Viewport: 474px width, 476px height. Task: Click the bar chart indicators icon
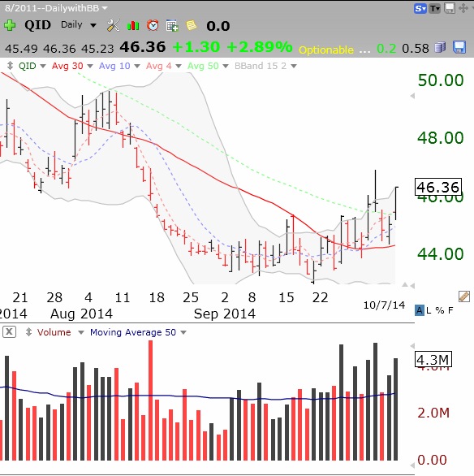(x=133, y=25)
